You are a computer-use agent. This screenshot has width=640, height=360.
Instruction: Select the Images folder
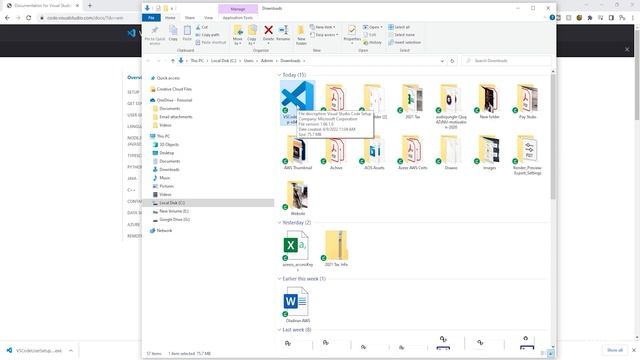[489, 153]
